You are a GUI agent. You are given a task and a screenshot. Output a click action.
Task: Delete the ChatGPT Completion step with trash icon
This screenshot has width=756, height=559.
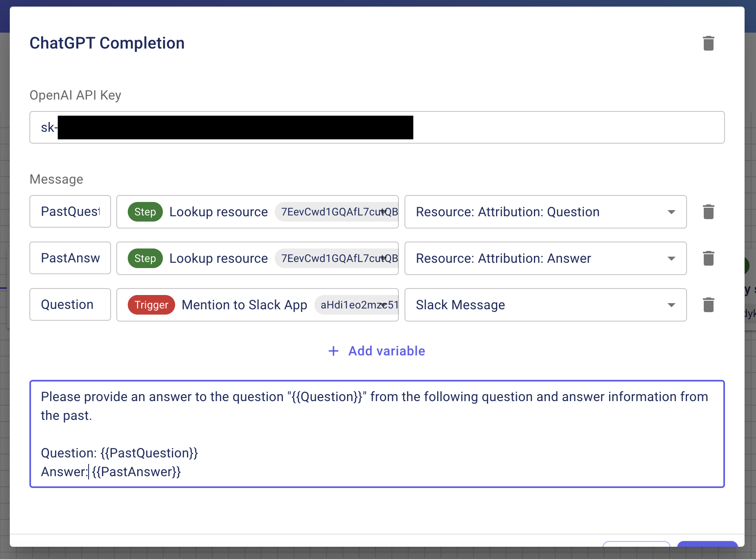pyautogui.click(x=709, y=43)
